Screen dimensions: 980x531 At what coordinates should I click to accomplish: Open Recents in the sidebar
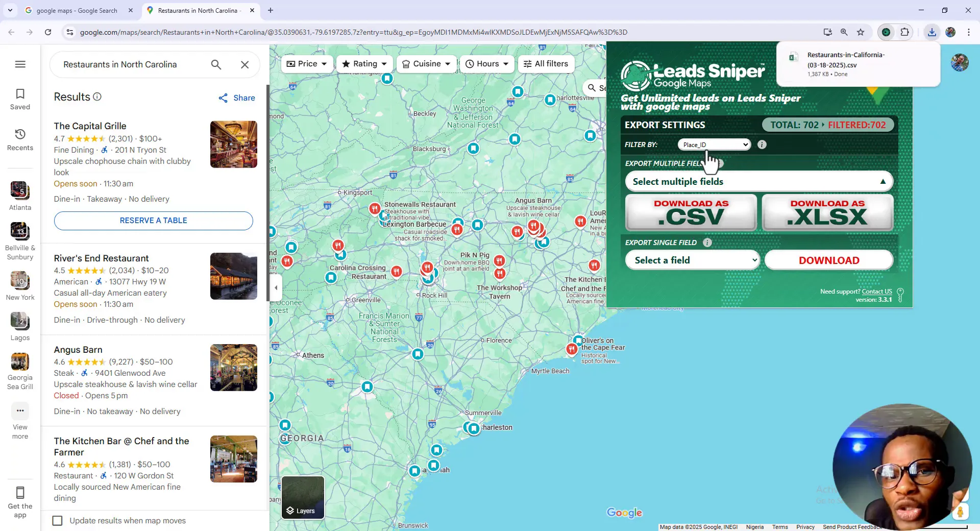[20, 139]
